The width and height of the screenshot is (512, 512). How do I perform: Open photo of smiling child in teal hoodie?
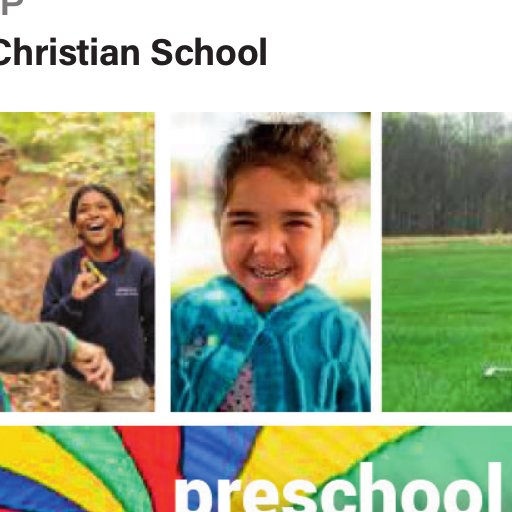(x=271, y=262)
